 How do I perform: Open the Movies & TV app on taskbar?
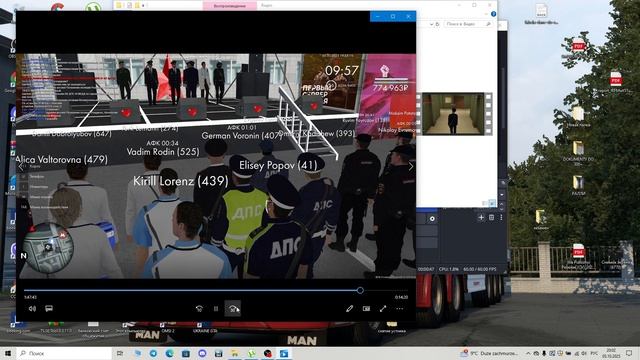(284, 353)
